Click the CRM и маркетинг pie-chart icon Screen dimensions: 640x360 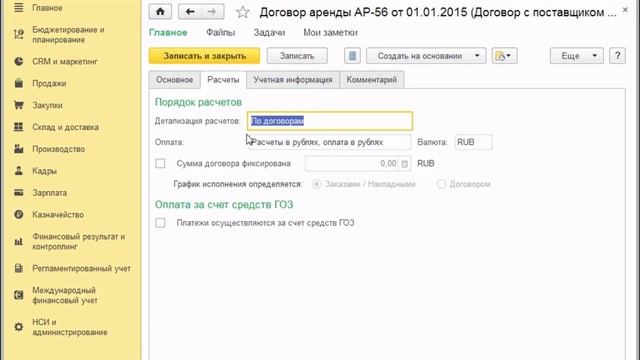click(19, 61)
